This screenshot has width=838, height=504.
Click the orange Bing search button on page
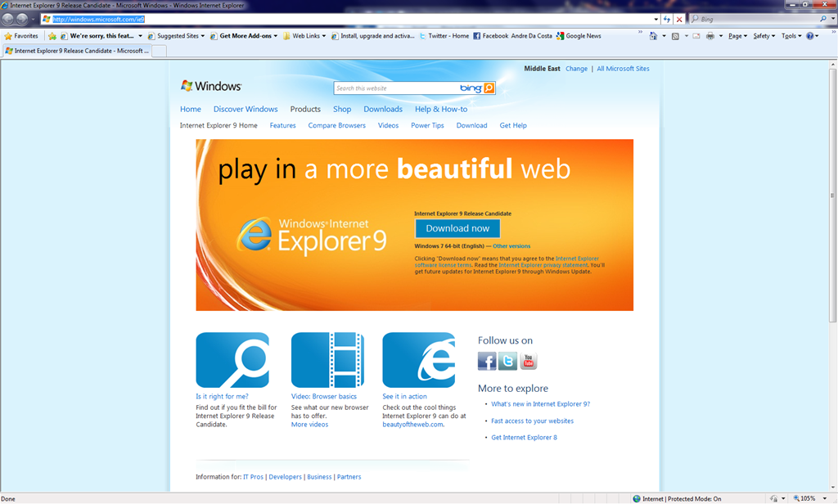point(489,88)
